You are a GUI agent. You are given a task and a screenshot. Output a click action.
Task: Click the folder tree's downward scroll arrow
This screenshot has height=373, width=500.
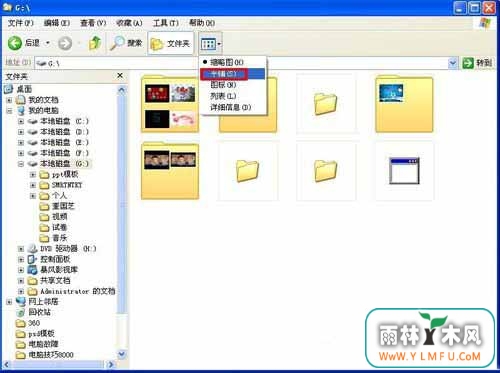[122, 354]
